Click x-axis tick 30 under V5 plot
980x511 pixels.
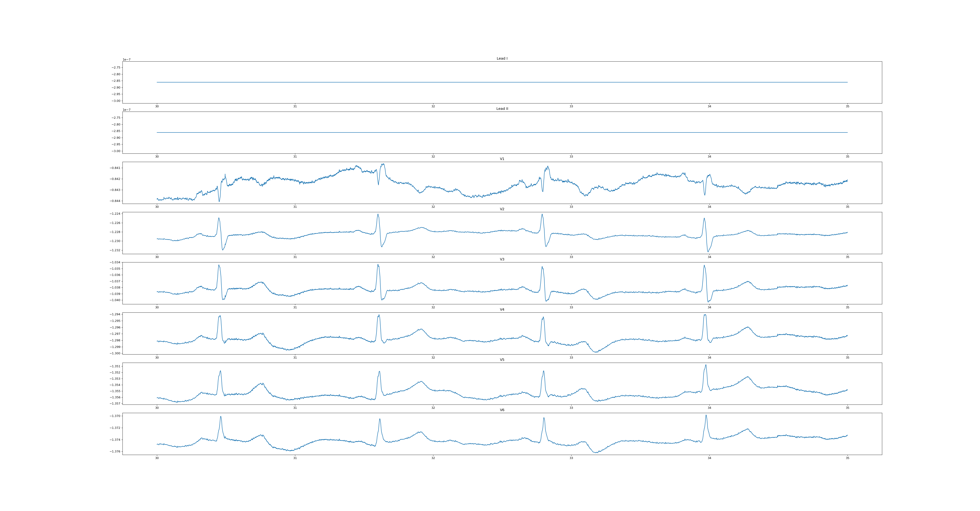157,408
